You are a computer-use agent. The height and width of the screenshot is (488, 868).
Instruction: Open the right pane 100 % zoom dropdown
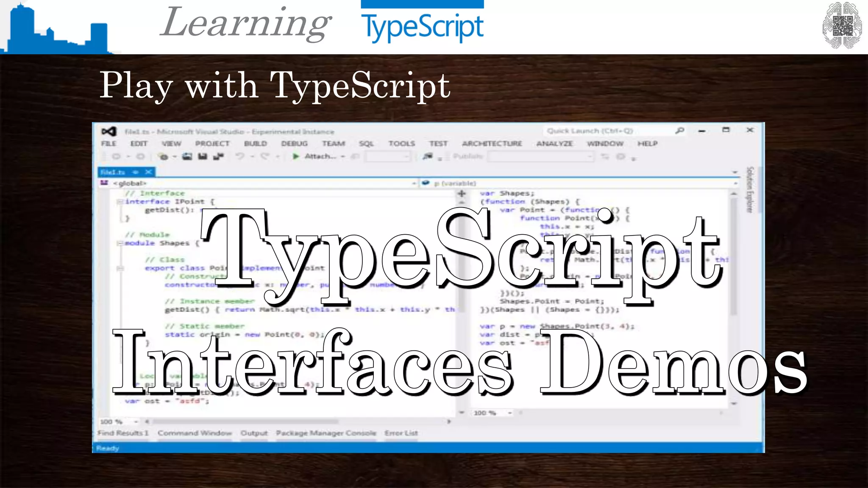(x=510, y=413)
